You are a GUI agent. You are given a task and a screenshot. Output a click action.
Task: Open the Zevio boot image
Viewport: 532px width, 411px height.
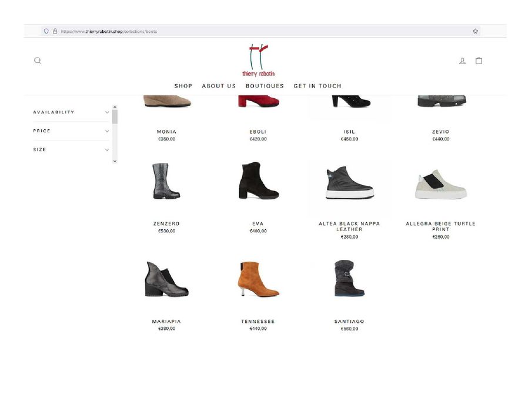coord(441,101)
